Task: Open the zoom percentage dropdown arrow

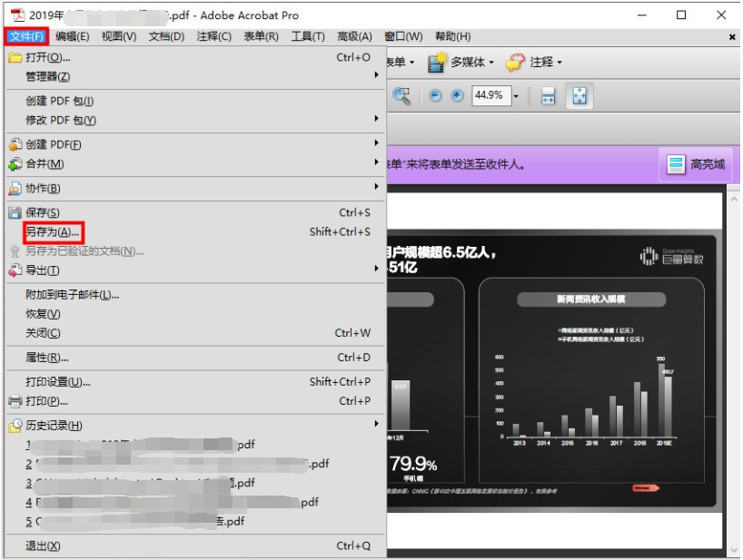Action: pyautogui.click(x=516, y=96)
